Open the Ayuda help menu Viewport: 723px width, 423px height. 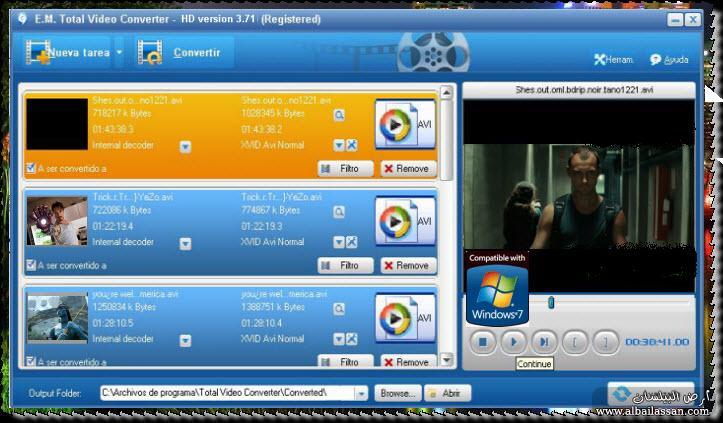click(x=670, y=60)
